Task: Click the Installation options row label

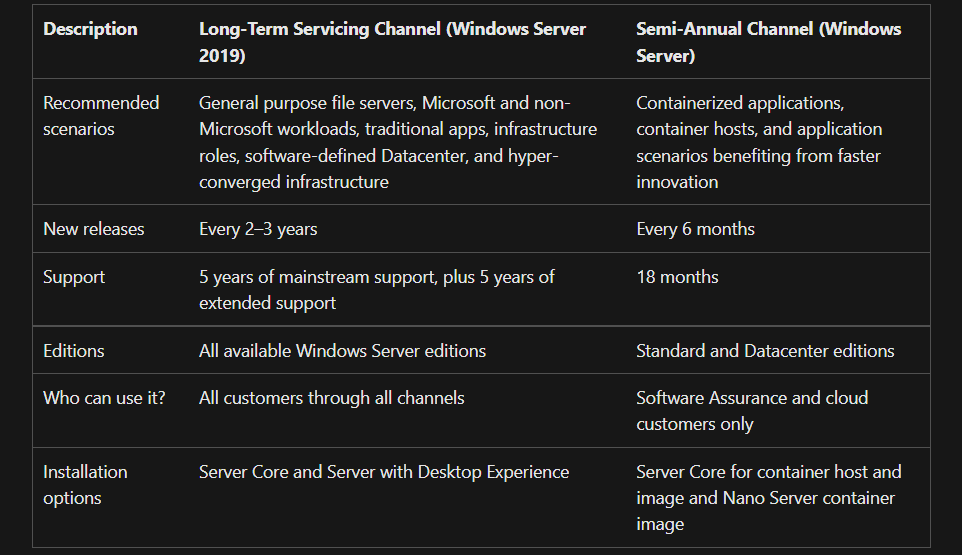Action: click(x=85, y=484)
